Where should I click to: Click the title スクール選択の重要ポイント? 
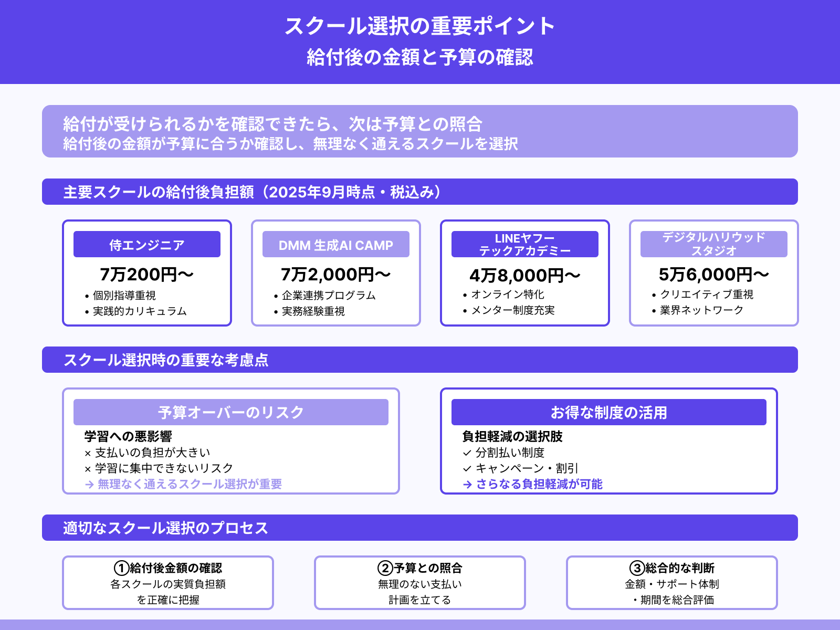pos(420,26)
